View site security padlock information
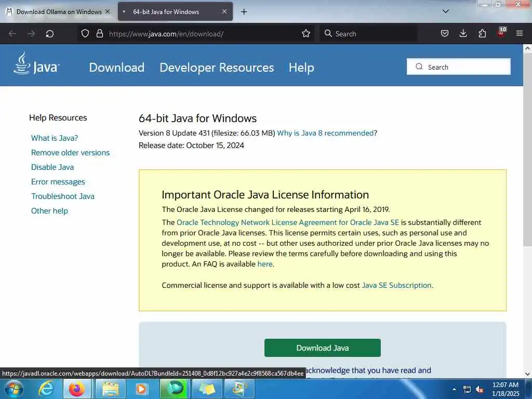This screenshot has height=399, width=532. 99,34
